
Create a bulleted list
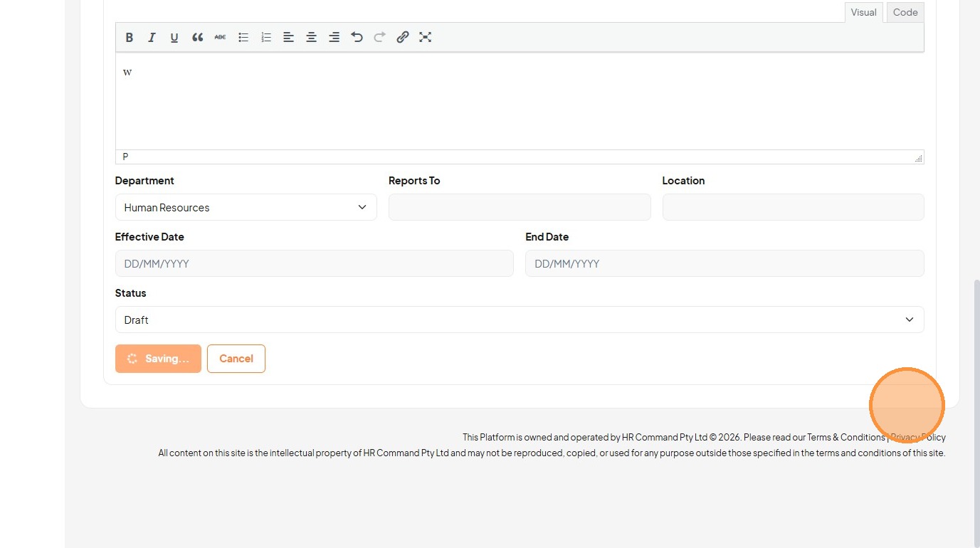pyautogui.click(x=243, y=38)
